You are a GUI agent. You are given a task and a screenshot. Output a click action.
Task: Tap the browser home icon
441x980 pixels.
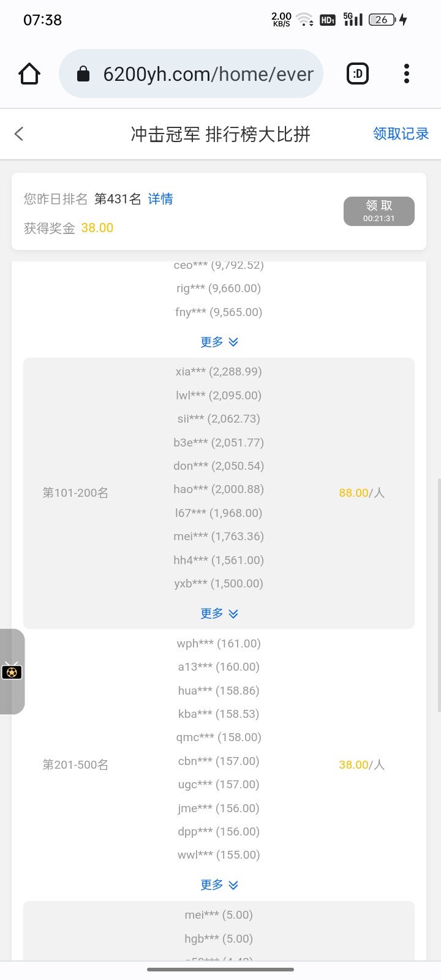coord(29,74)
